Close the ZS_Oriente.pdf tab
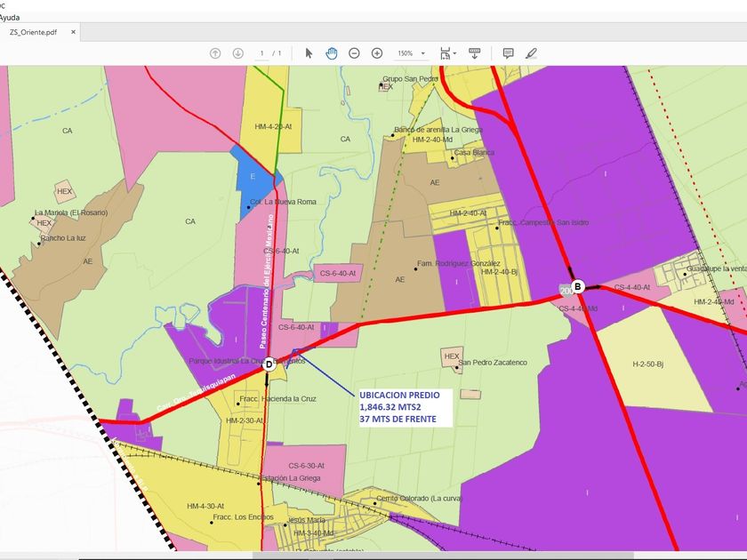Viewport: 747px width, 560px height. [74, 32]
